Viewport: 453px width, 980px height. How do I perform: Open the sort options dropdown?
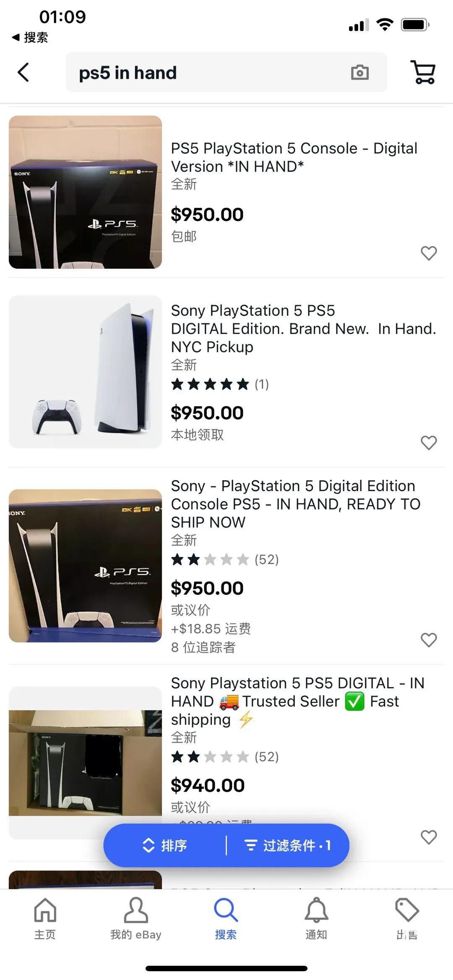pos(165,845)
